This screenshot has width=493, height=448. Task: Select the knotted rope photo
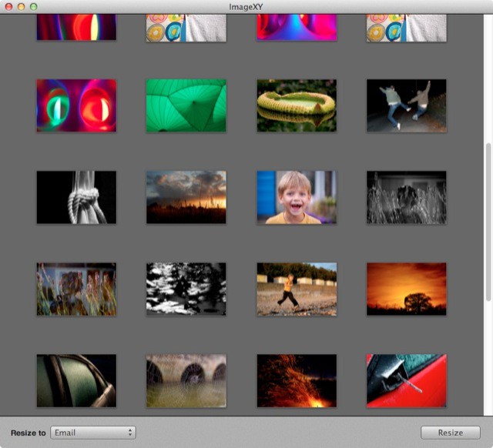coord(76,197)
